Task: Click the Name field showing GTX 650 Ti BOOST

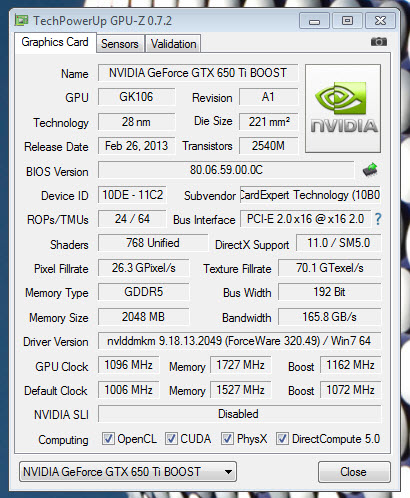Action: pyautogui.click(x=198, y=73)
